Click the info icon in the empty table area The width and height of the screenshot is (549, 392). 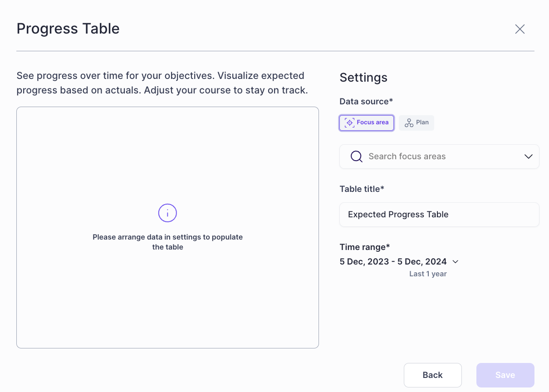click(167, 213)
